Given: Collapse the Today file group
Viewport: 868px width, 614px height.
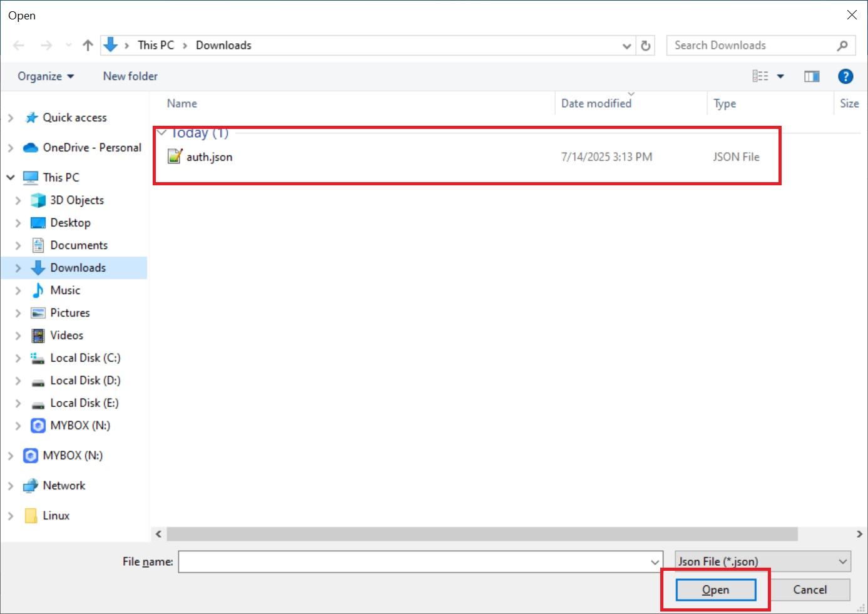Looking at the screenshot, I should (x=162, y=133).
